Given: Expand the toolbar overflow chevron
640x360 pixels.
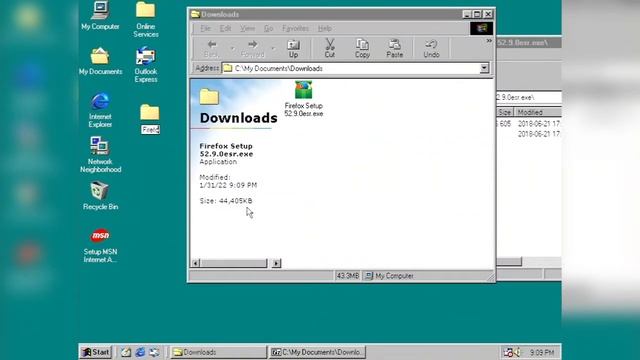Looking at the screenshot, I should pyautogui.click(x=489, y=41).
